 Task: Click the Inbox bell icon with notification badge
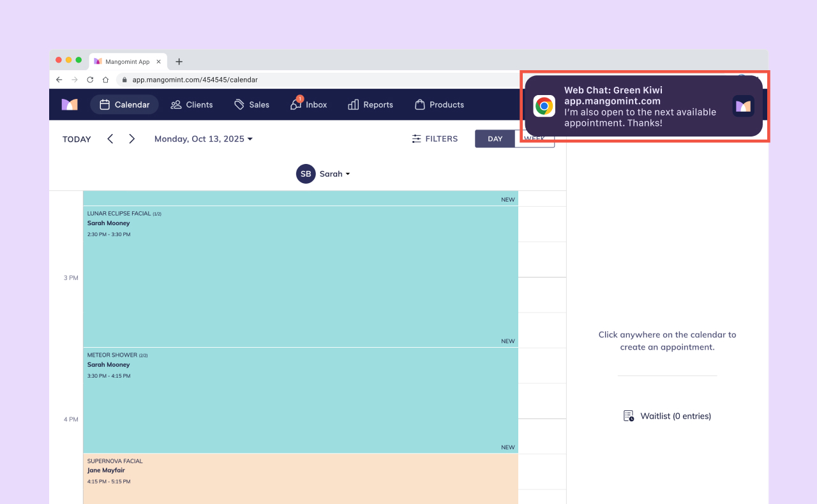pyautogui.click(x=296, y=104)
